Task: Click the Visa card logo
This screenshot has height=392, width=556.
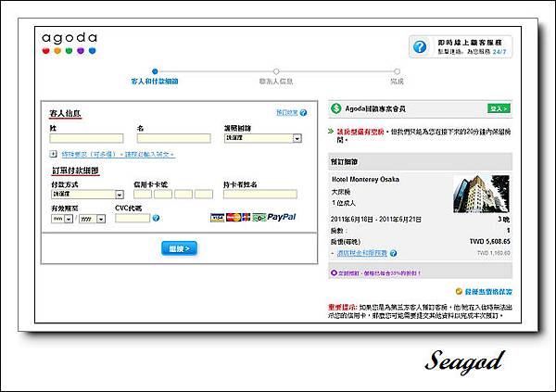Action: pyautogui.click(x=217, y=218)
